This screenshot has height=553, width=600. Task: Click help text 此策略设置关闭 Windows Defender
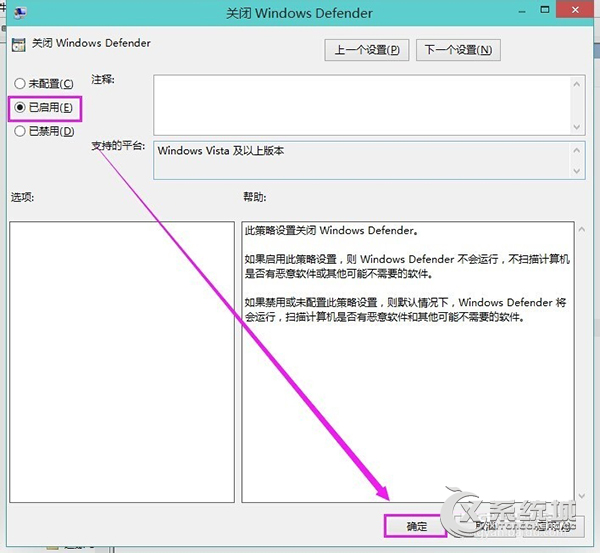coord(331,230)
